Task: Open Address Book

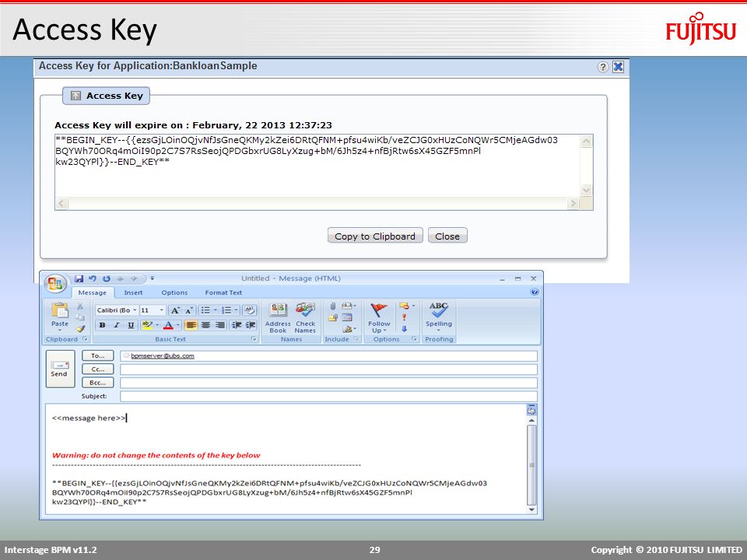Action: [x=278, y=317]
